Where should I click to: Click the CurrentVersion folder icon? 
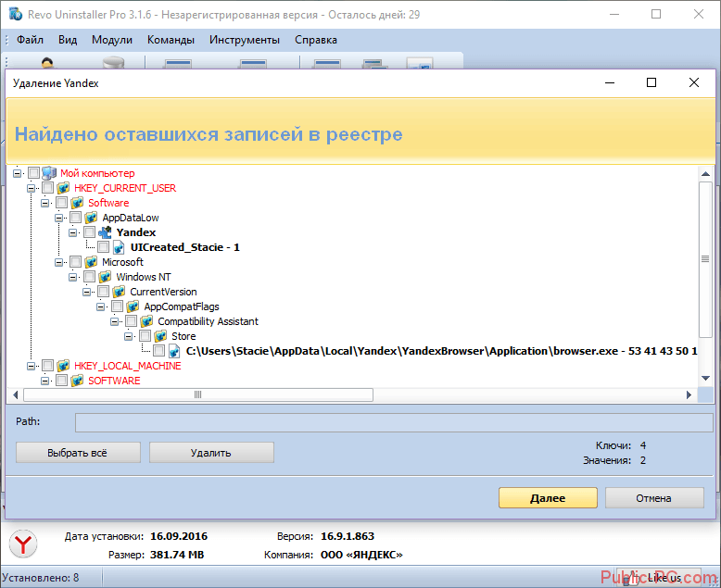(119, 292)
